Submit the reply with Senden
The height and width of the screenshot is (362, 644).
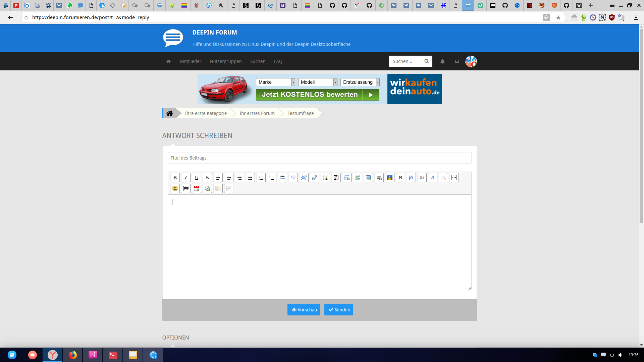[x=339, y=310]
